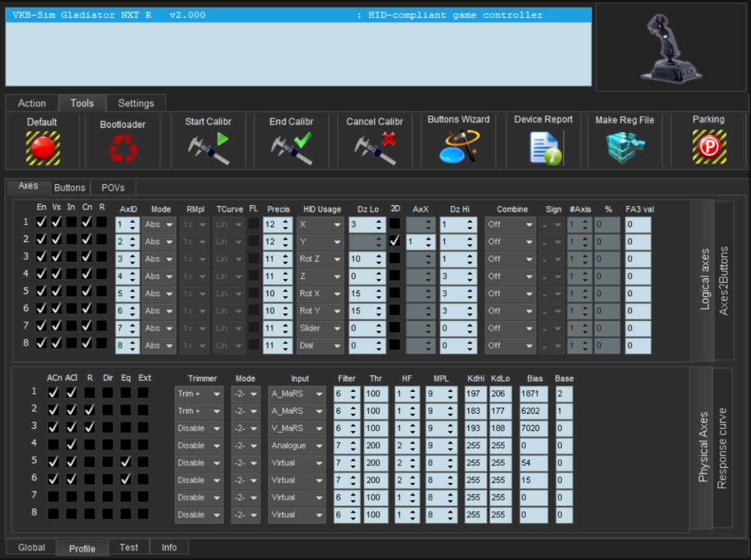751x560 pixels.
Task: Click FA3 val field for logical axis 2
Action: 638,241
